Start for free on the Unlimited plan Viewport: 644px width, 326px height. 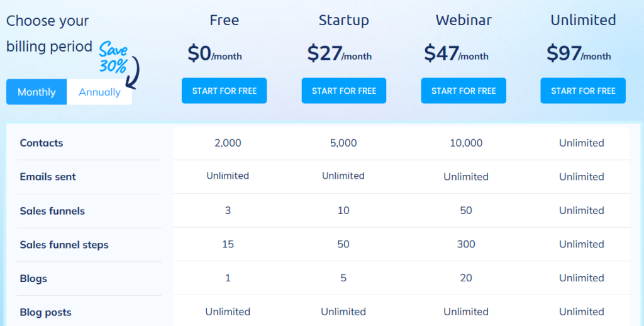point(583,91)
